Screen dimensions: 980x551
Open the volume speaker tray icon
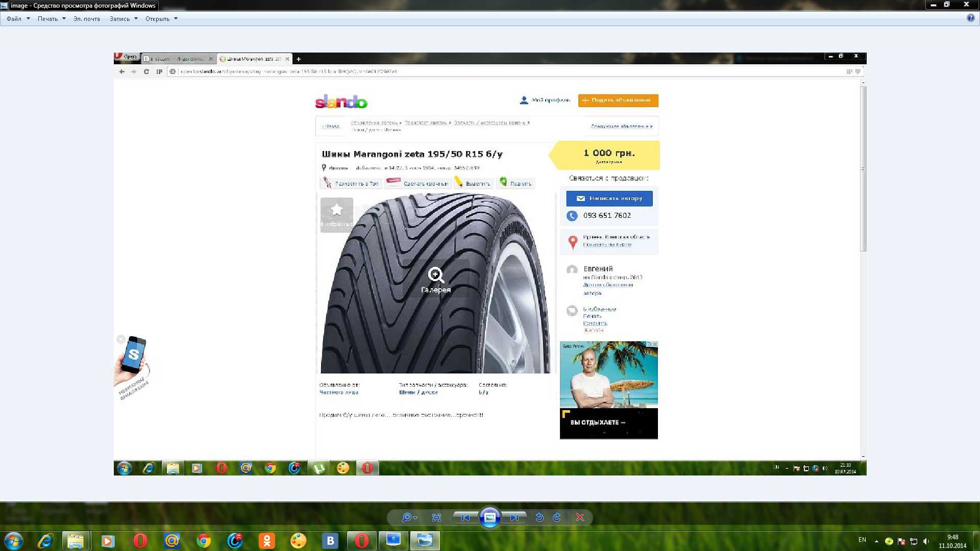(926, 541)
